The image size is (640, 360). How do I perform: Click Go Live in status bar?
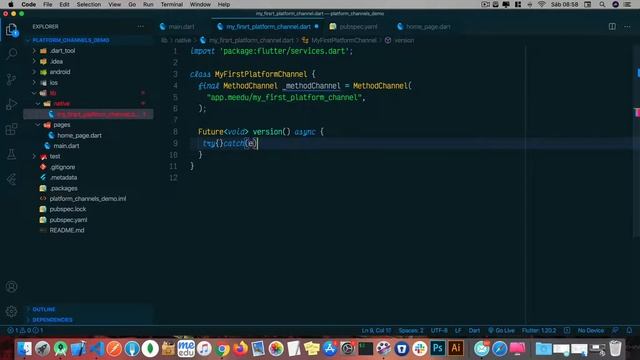(501, 330)
